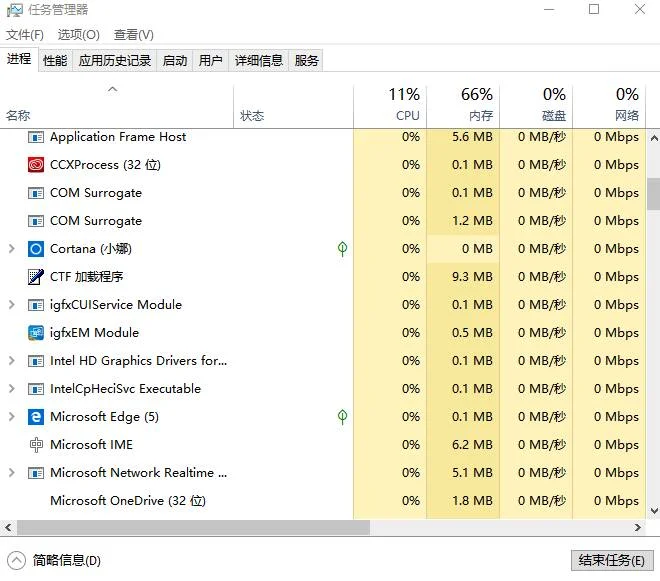Screen dimensions: 660x581
Task: Expand Intel HD Graphics Drivers row
Action: coord(12,361)
